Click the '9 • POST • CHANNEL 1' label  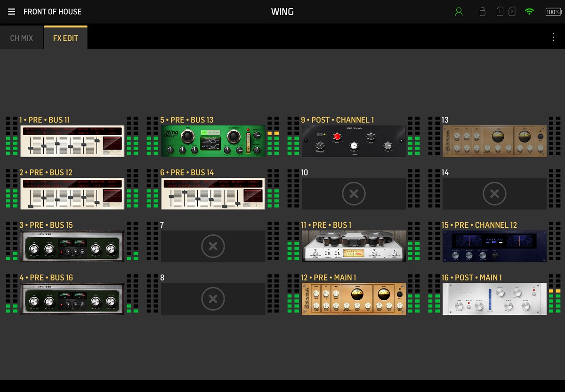click(338, 120)
